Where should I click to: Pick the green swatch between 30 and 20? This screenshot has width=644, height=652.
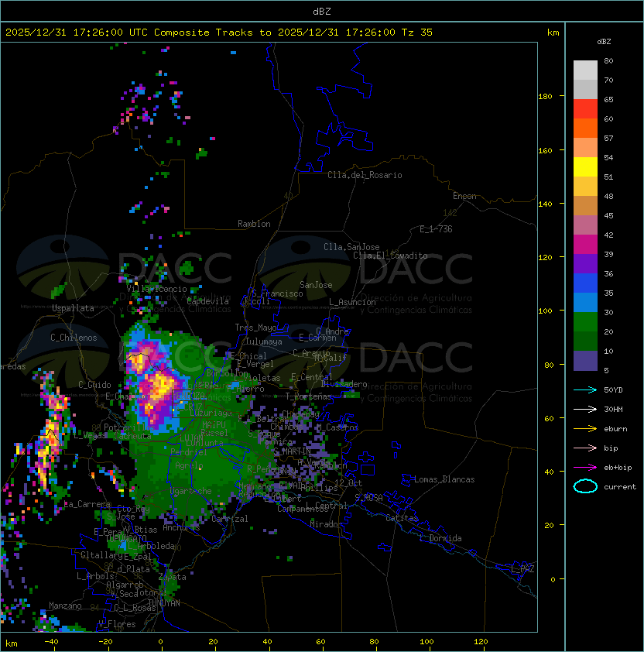click(585, 321)
